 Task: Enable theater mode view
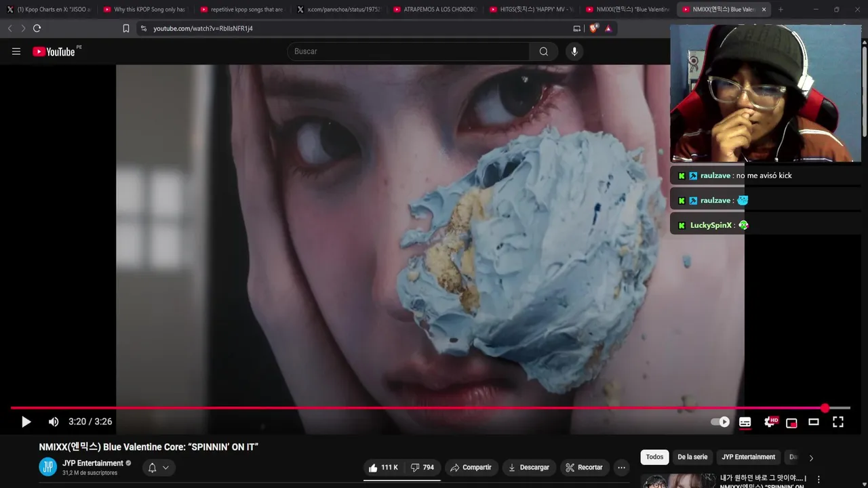coord(814,422)
